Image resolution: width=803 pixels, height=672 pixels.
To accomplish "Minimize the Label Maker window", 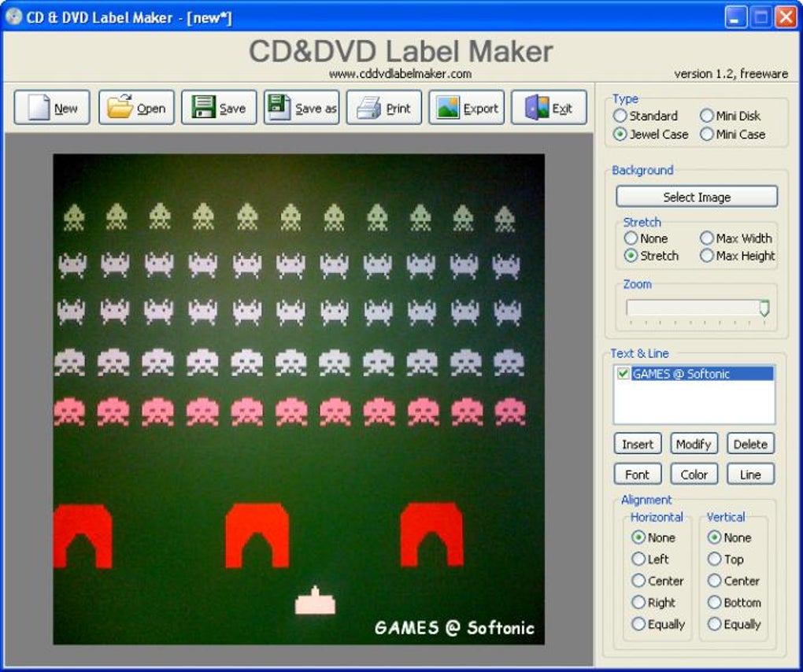I will pyautogui.click(x=736, y=17).
